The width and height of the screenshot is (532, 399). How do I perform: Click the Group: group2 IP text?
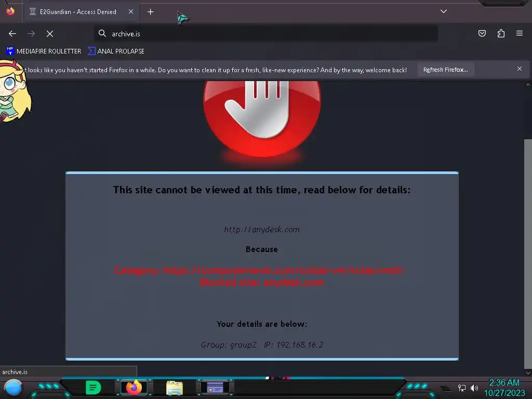tap(262, 345)
